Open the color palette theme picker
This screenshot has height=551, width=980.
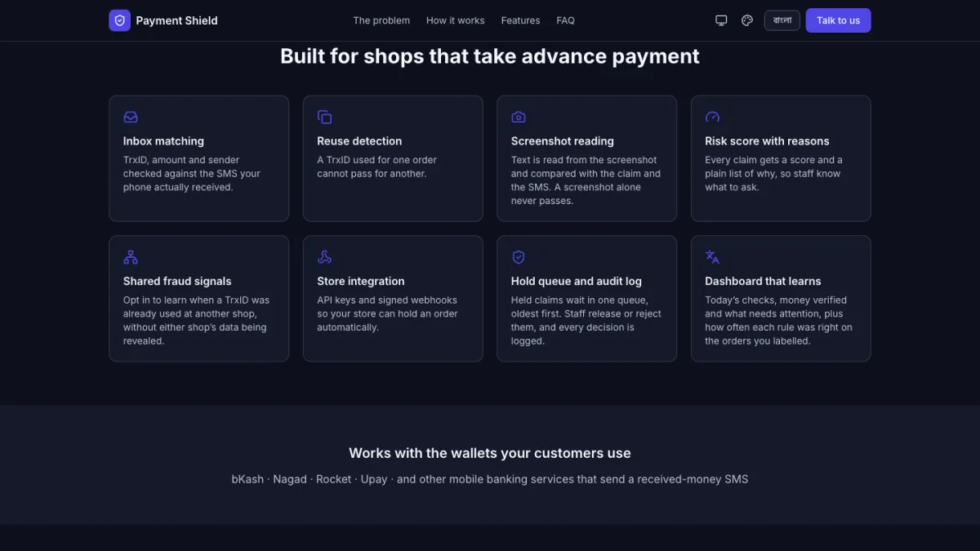pos(747,20)
